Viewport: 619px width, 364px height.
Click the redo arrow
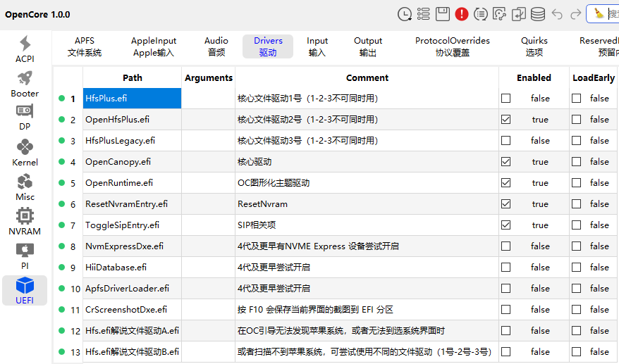coord(576,14)
